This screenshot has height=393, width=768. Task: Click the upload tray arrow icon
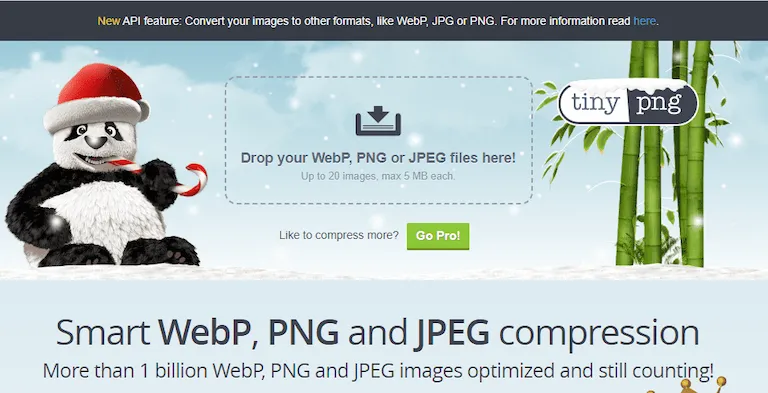pos(378,121)
